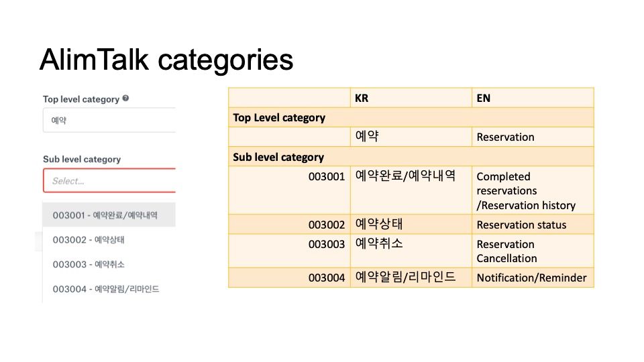Click the 'Top Level category' table section row
Screen dimensions: 644x362
(x=411, y=117)
